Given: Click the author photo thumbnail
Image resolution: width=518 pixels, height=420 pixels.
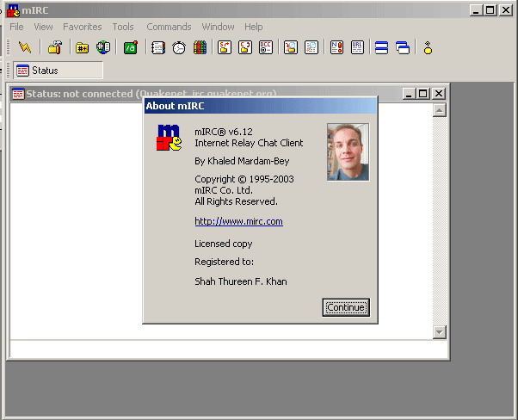Looking at the screenshot, I should point(348,152).
